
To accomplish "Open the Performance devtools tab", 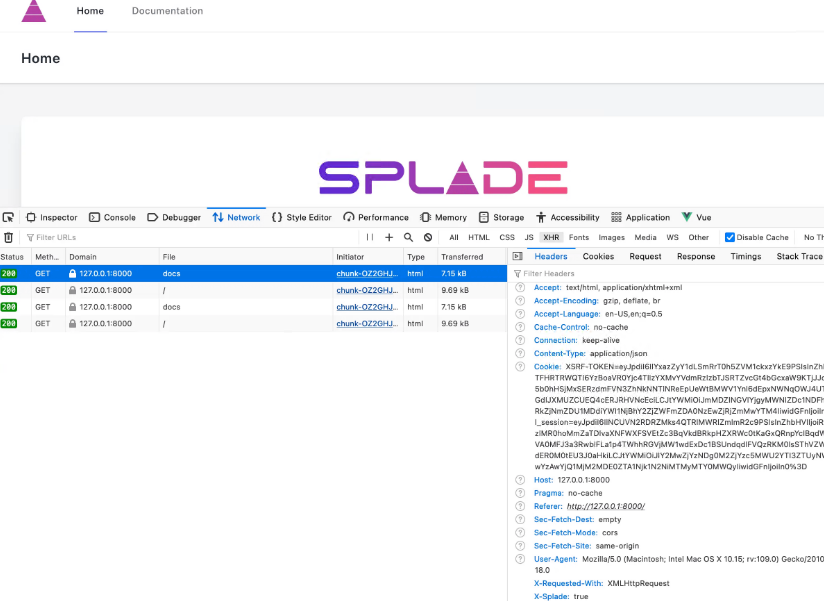I will (376, 217).
